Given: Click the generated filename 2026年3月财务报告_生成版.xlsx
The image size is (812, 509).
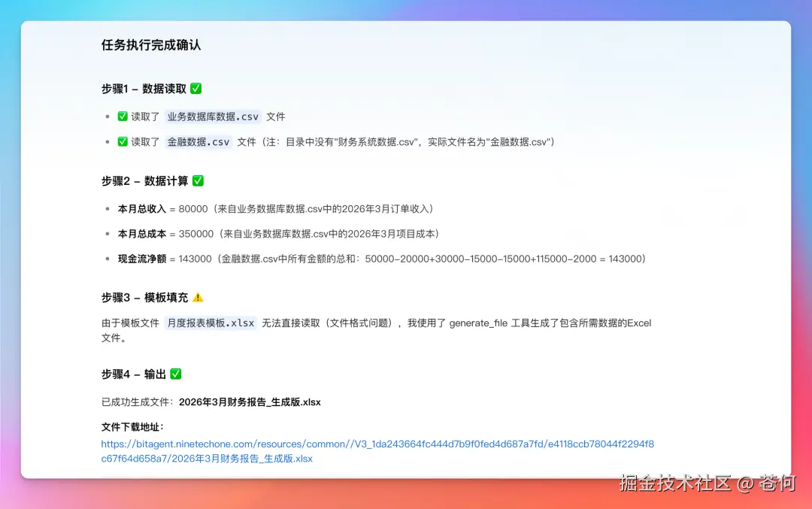Looking at the screenshot, I should 250,401.
